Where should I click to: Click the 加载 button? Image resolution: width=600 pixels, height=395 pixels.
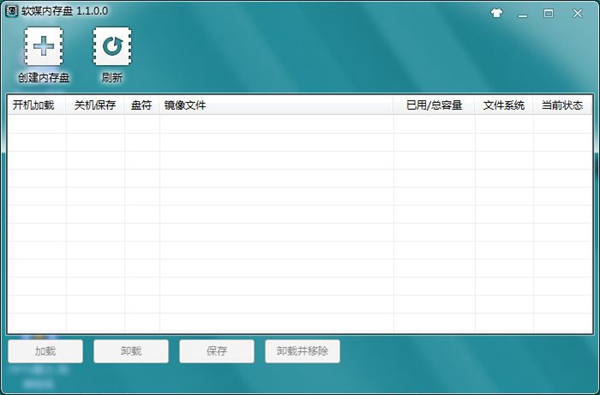(46, 351)
